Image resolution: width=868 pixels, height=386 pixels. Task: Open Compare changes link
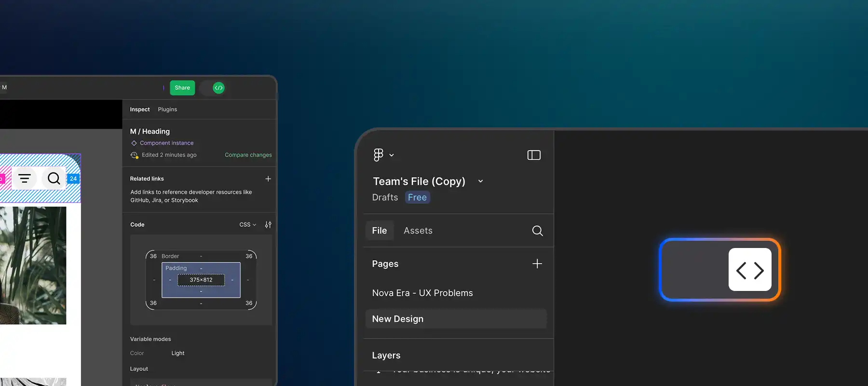248,155
